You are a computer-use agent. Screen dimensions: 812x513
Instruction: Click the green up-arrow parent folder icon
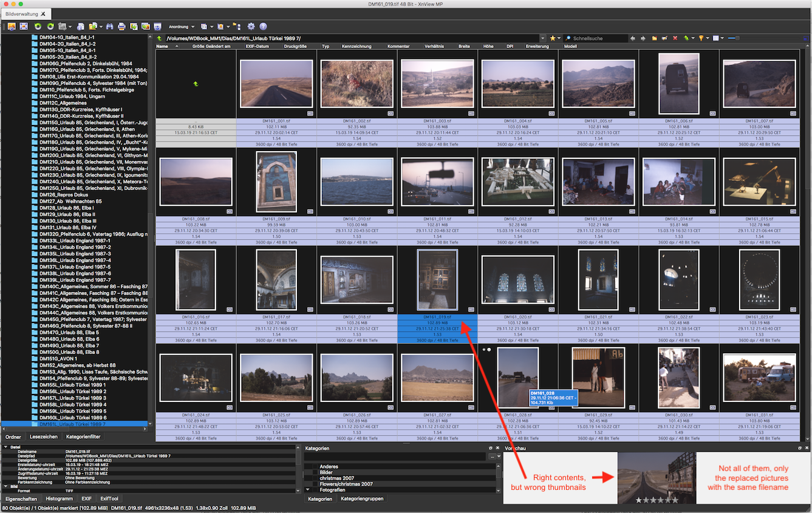point(159,38)
